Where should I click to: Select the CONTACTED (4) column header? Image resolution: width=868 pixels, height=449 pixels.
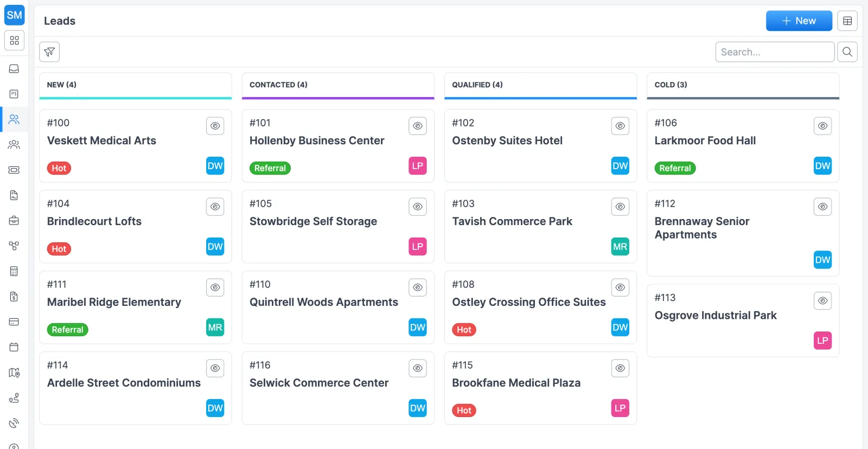pos(338,85)
